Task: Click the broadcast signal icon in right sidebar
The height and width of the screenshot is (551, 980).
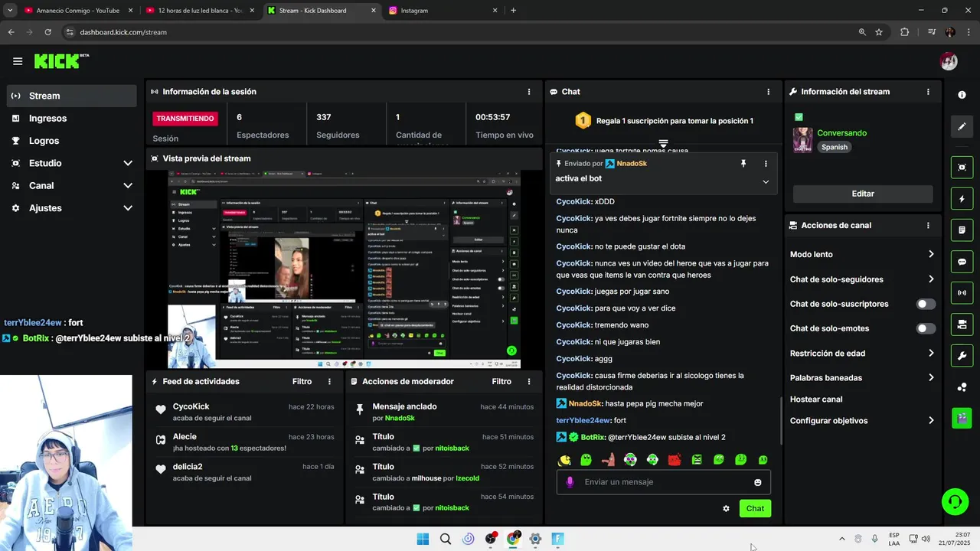Action: click(962, 292)
